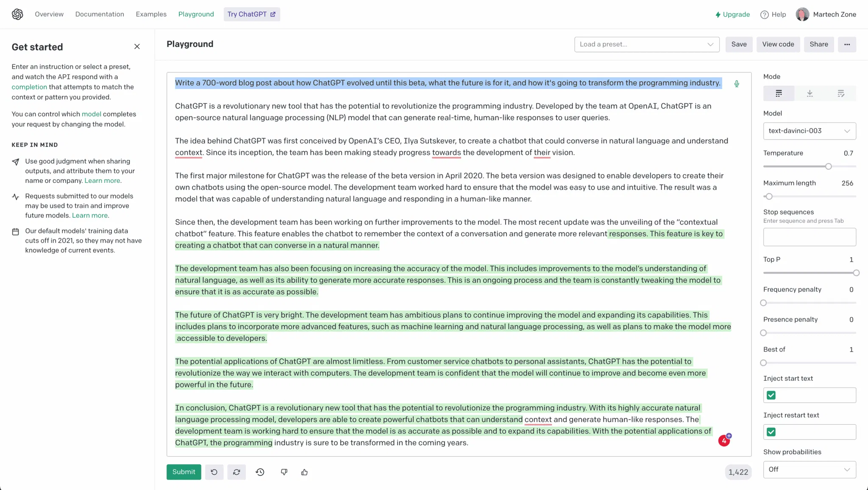
Task: Click the thumbs up feedback icon
Action: point(304,472)
